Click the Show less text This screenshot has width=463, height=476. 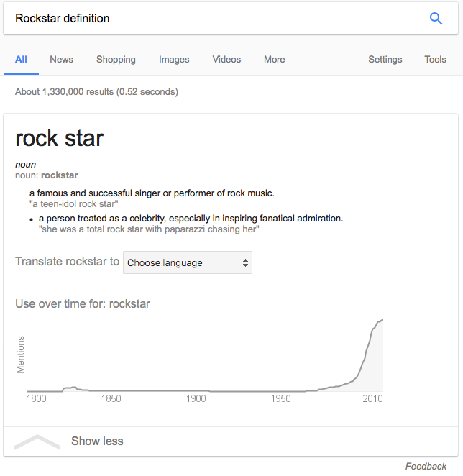tap(97, 441)
